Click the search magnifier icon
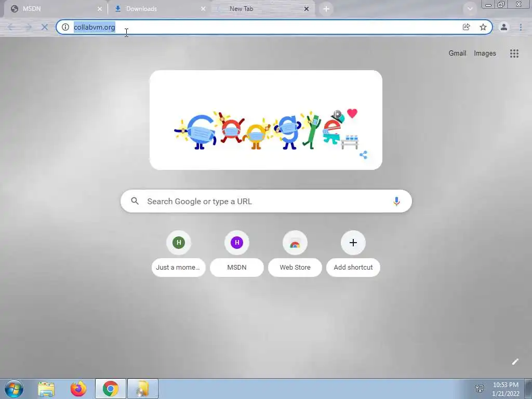The height and width of the screenshot is (399, 532). (x=135, y=201)
